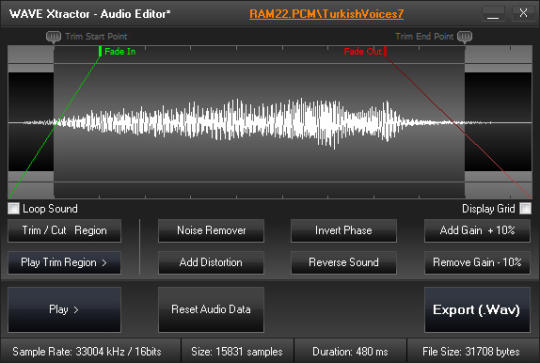Export the sound as .Wav
The width and height of the screenshot is (540, 363).
pyautogui.click(x=477, y=310)
